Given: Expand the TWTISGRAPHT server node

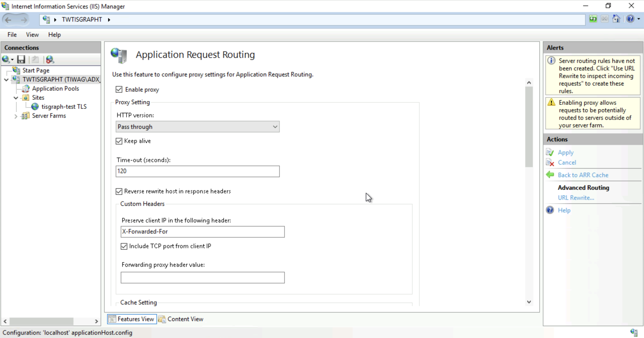Looking at the screenshot, I should coord(6,79).
